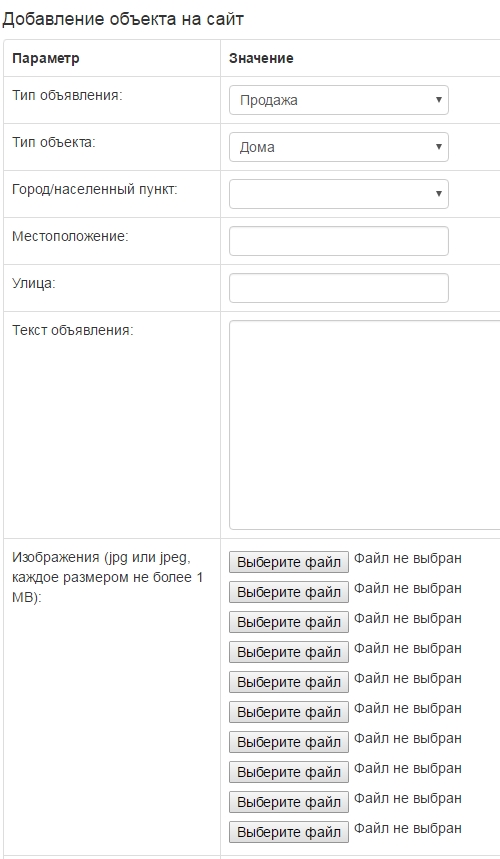This screenshot has height=859, width=500.
Task: Click the eighth Выберите файл button
Action: click(289, 772)
